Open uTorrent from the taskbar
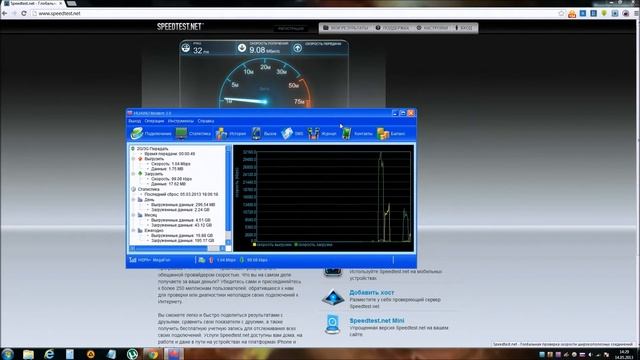The width and height of the screenshot is (640, 360). (132, 354)
